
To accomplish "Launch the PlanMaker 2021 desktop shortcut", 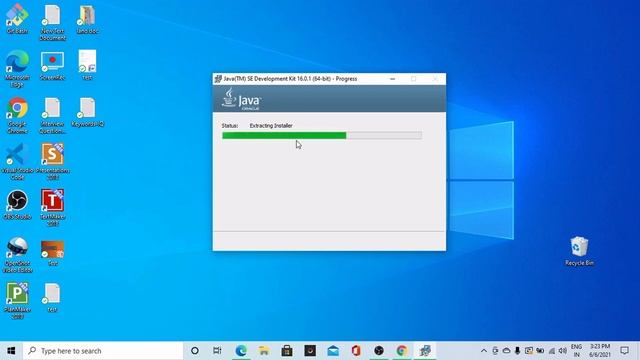I will pyautogui.click(x=17, y=300).
